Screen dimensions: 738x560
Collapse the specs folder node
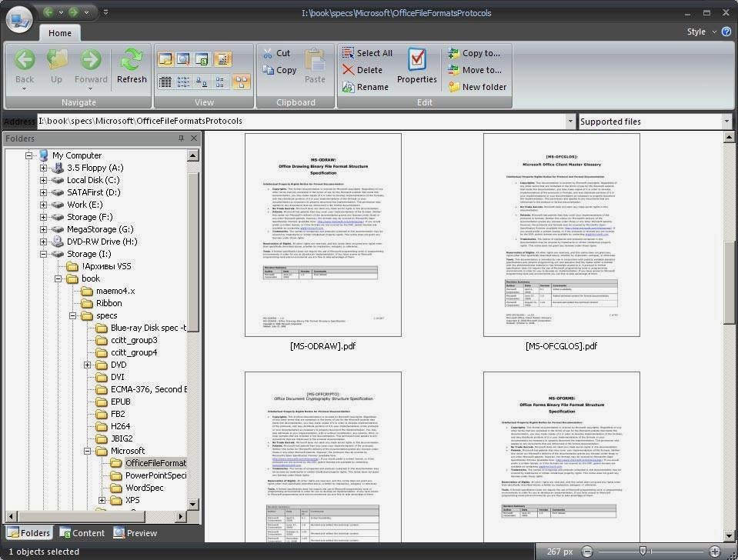pos(72,315)
